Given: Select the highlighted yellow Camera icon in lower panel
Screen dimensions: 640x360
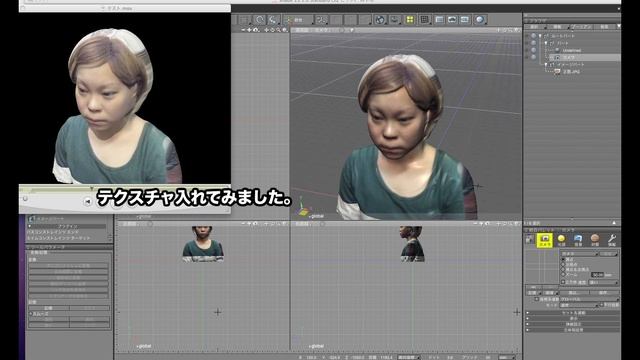Looking at the screenshot, I should [x=545, y=240].
